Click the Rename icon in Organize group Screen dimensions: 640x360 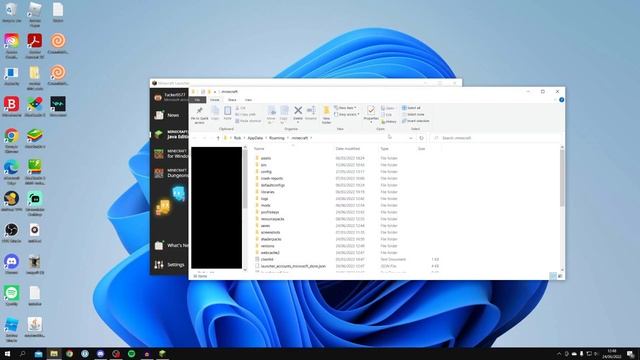click(x=311, y=110)
